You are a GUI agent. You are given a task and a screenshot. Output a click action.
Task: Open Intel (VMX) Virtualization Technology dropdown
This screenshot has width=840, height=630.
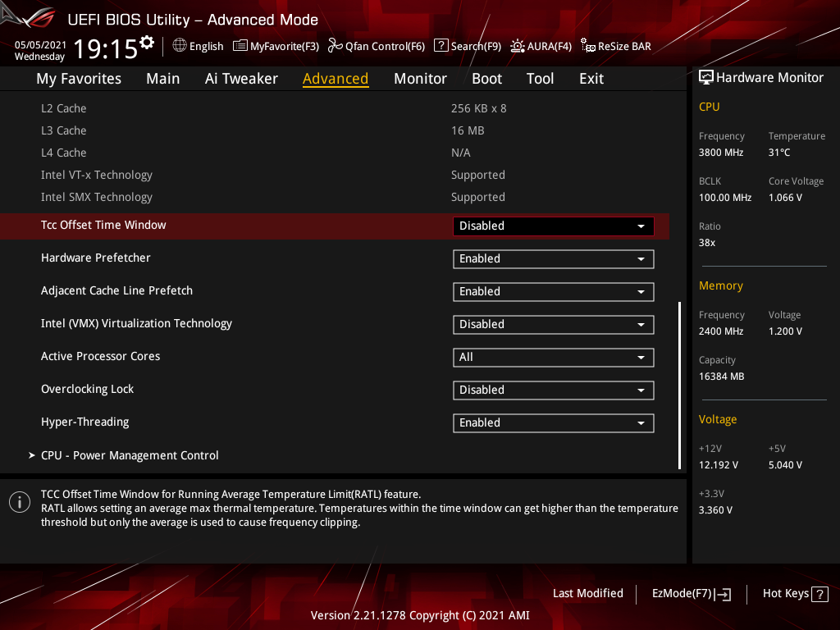[x=554, y=325]
